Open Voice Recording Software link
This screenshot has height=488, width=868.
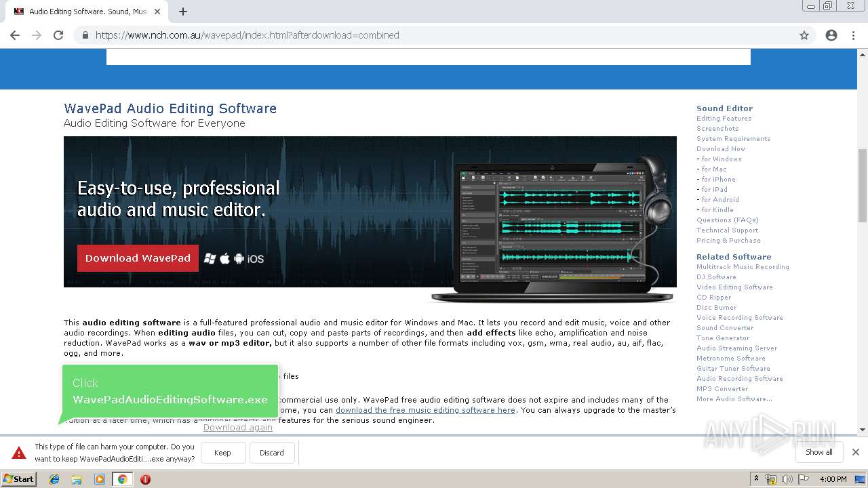tap(739, 318)
